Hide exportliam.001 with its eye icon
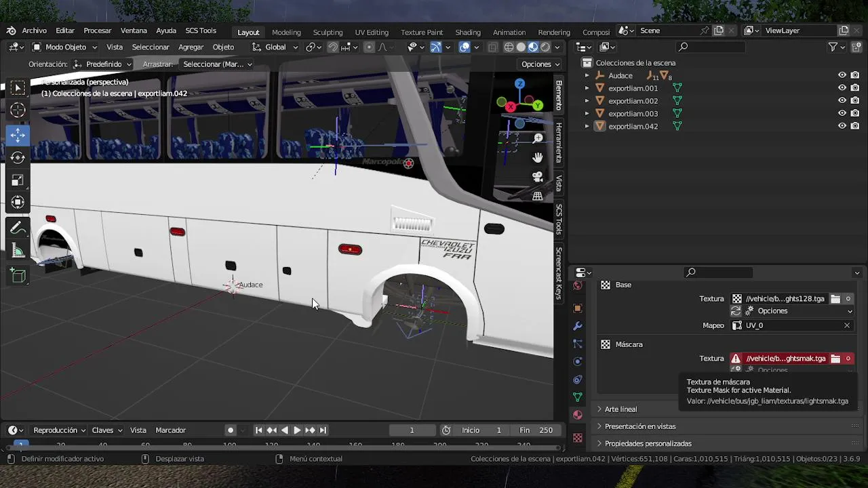 842,88
